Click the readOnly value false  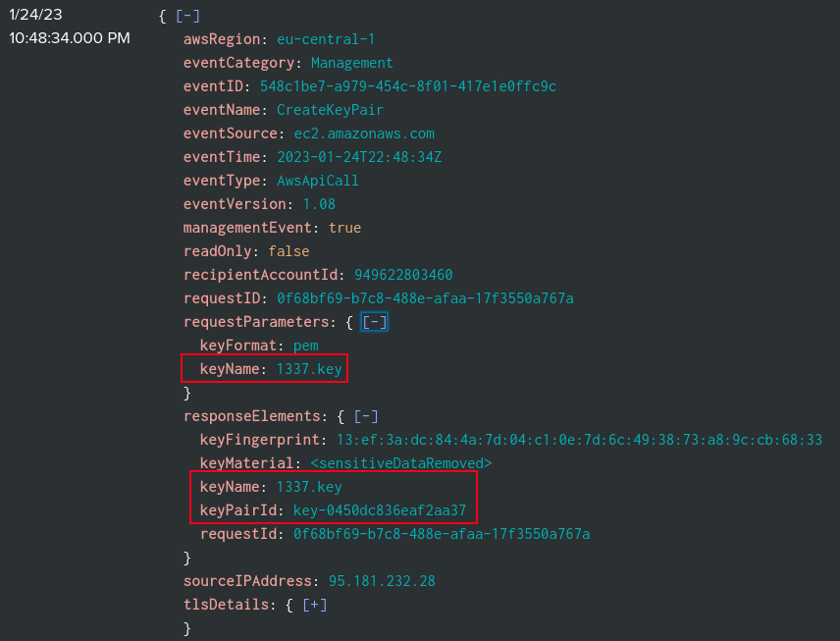(289, 251)
